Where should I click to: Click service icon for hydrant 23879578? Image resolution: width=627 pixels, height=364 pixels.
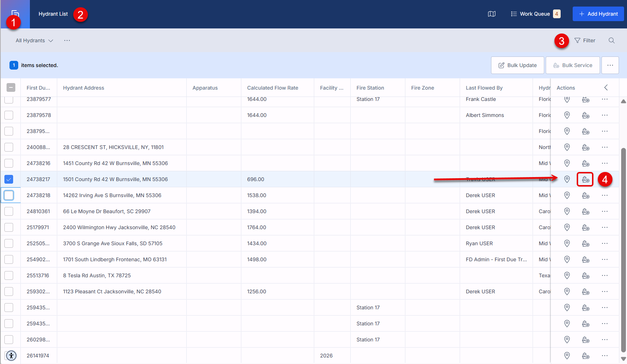pyautogui.click(x=586, y=115)
